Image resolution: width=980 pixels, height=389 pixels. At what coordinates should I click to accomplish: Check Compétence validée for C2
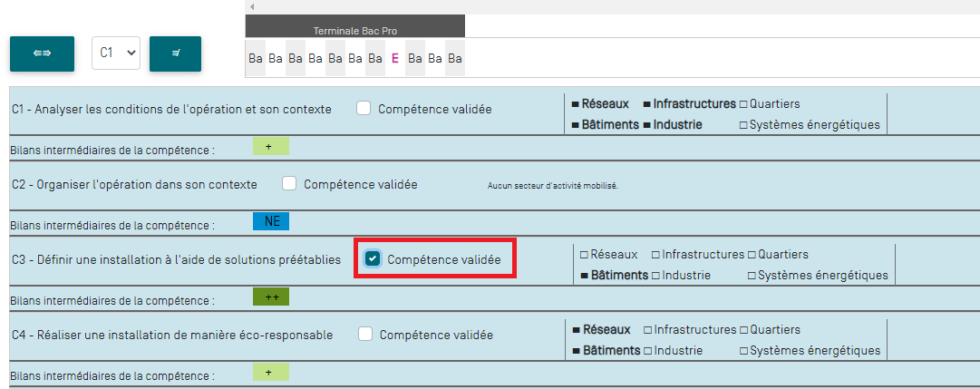pyautogui.click(x=289, y=184)
